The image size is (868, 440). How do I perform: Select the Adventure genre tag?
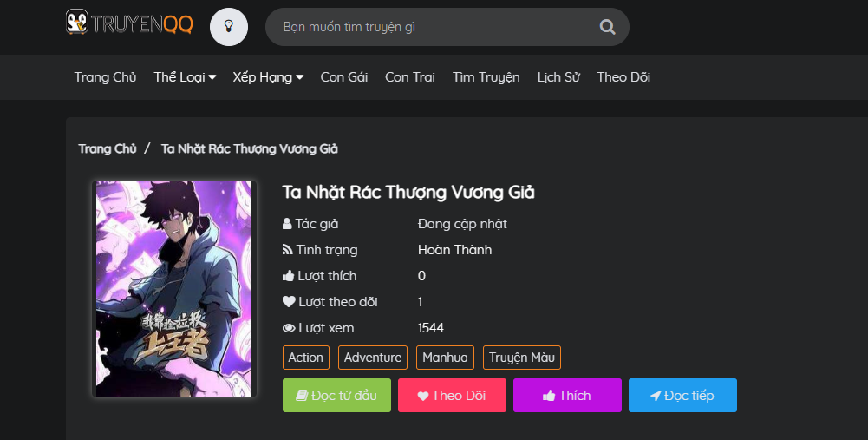(373, 358)
